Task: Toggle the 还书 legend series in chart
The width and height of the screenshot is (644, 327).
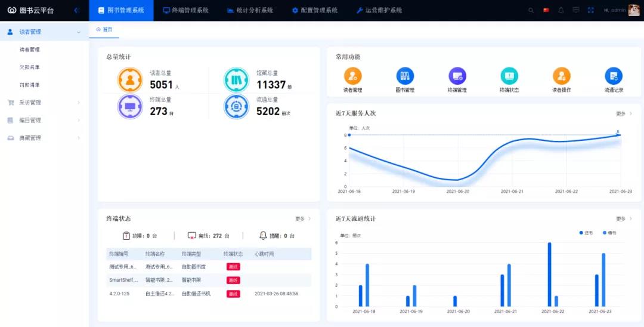Action: [x=586, y=232]
